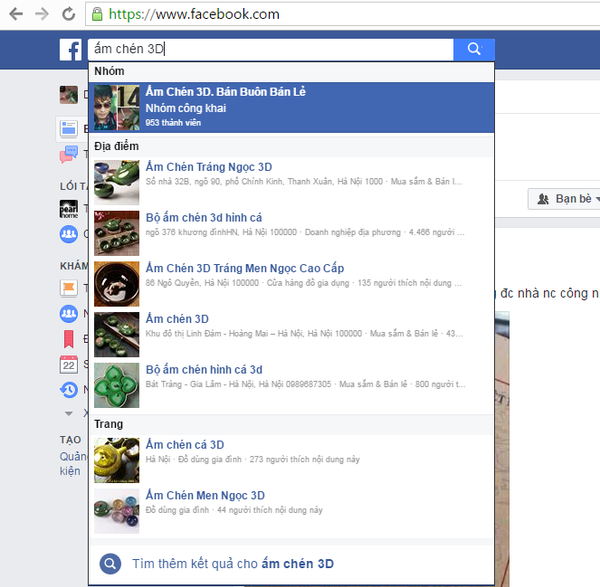The width and height of the screenshot is (600, 587).
Task: Open the orange flag Pages icon
Action: point(68,288)
